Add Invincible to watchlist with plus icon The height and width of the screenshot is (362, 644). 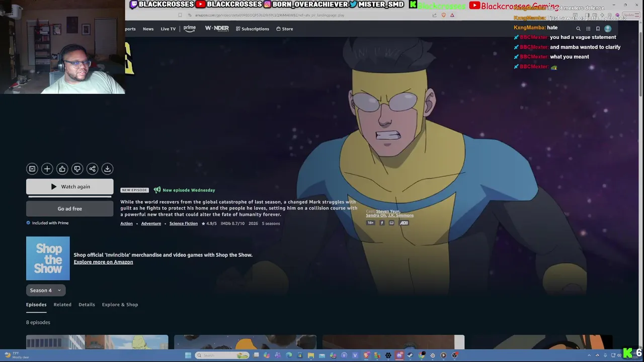click(47, 169)
